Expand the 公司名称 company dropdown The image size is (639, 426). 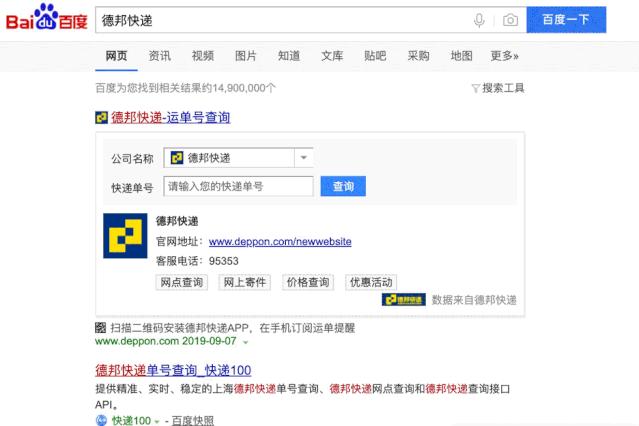pyautogui.click(x=304, y=158)
